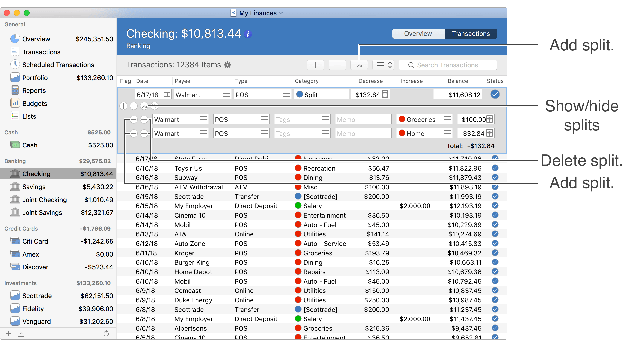The image size is (644, 347).
Task: Toggle the blue checkmark status on Walmart
Action: 495,94
